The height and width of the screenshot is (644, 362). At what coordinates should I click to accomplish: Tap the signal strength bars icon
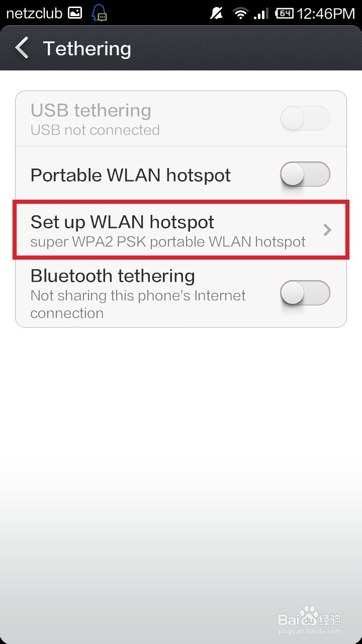coord(261,13)
